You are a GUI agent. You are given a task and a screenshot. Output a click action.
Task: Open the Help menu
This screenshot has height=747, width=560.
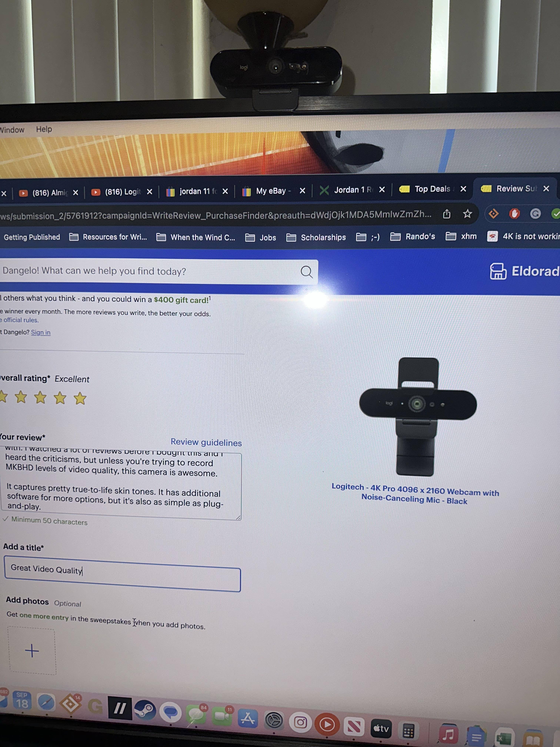point(44,129)
